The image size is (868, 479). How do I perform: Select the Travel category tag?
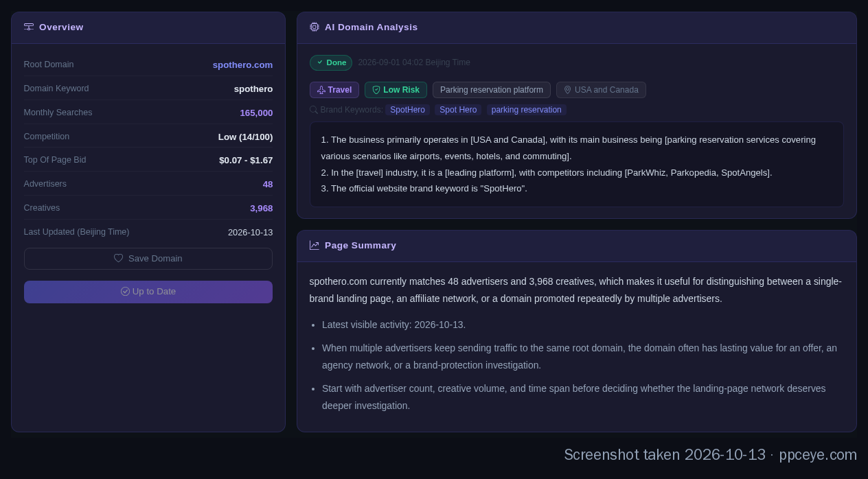click(334, 90)
